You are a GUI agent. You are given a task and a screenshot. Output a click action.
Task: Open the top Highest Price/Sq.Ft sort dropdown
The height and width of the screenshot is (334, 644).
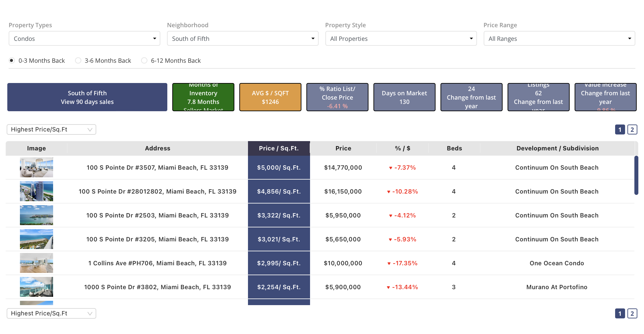pos(51,129)
